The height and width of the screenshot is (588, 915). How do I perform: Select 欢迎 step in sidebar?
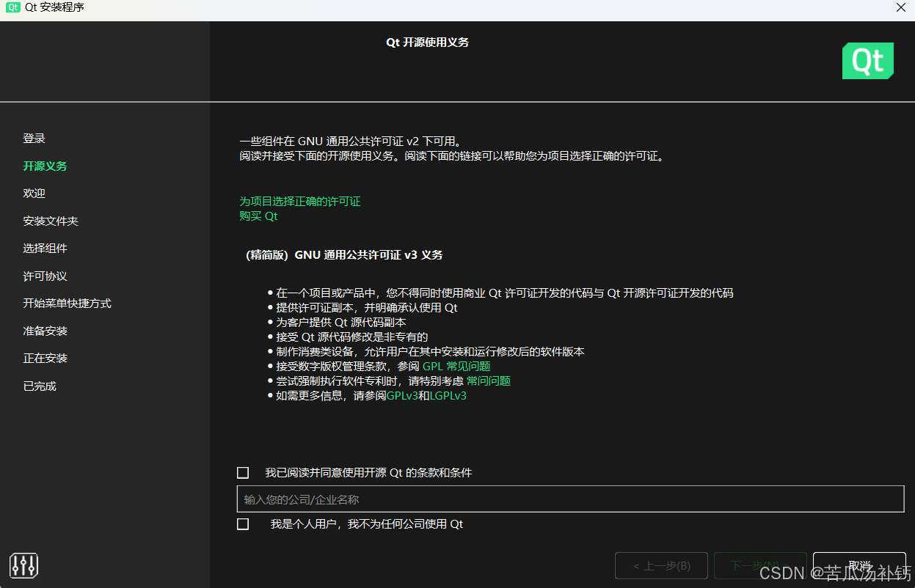tap(34, 193)
